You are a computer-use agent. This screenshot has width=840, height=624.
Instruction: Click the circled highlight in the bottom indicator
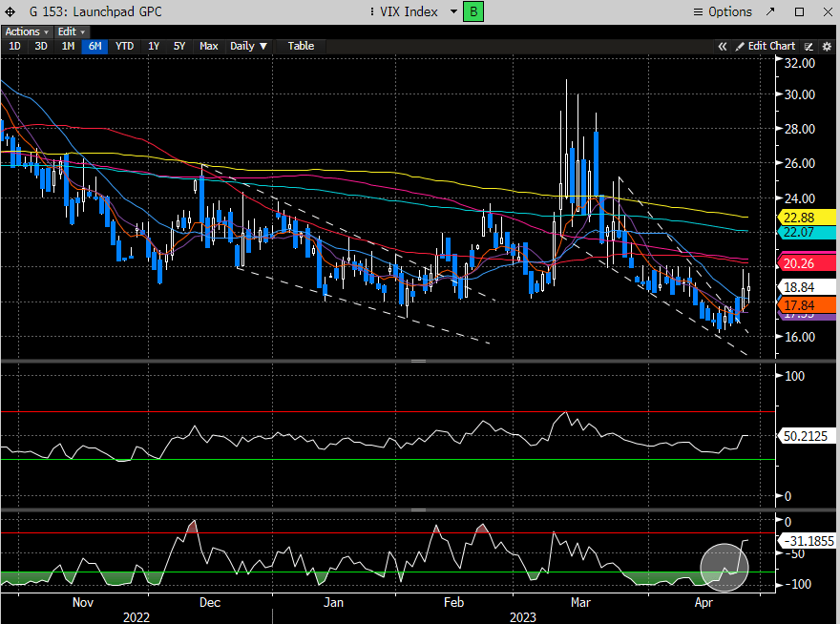tap(725, 567)
